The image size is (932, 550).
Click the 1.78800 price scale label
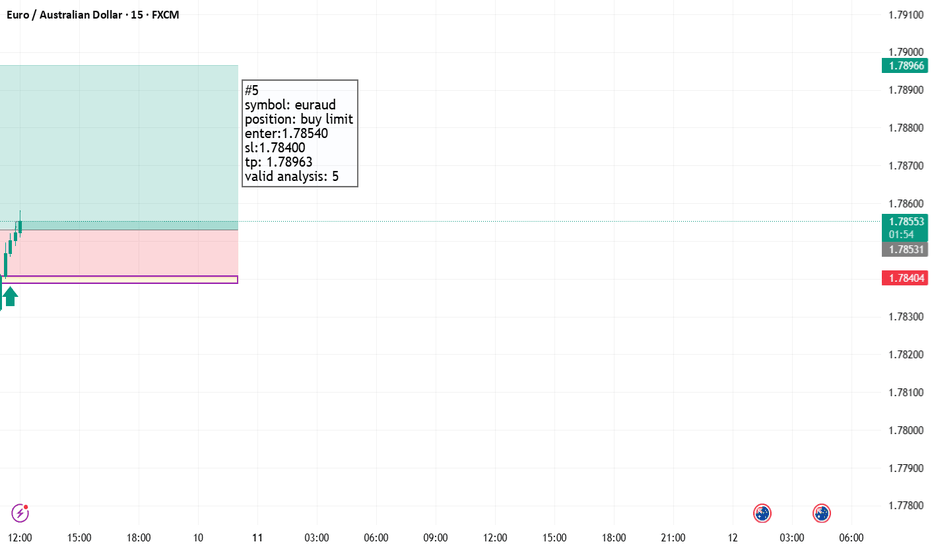coord(906,128)
